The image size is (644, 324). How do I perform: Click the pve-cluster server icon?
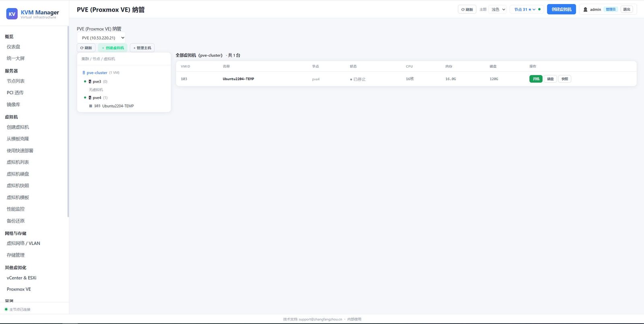(84, 73)
